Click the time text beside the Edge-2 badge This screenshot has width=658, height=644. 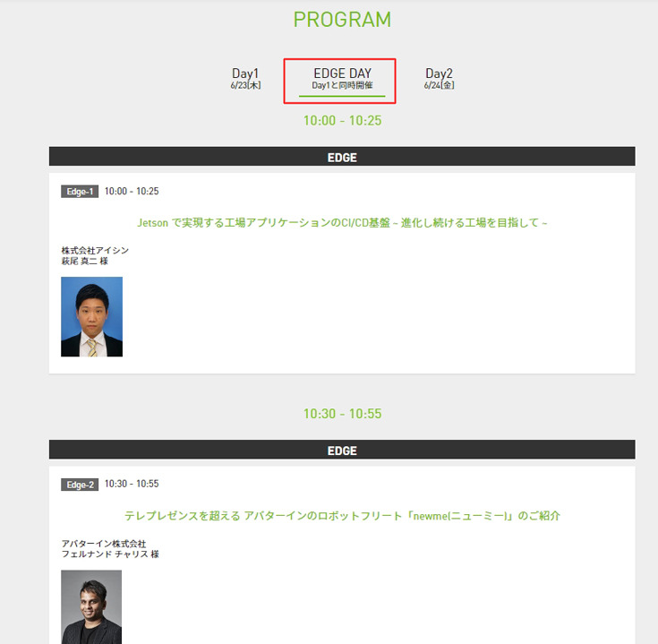click(132, 485)
